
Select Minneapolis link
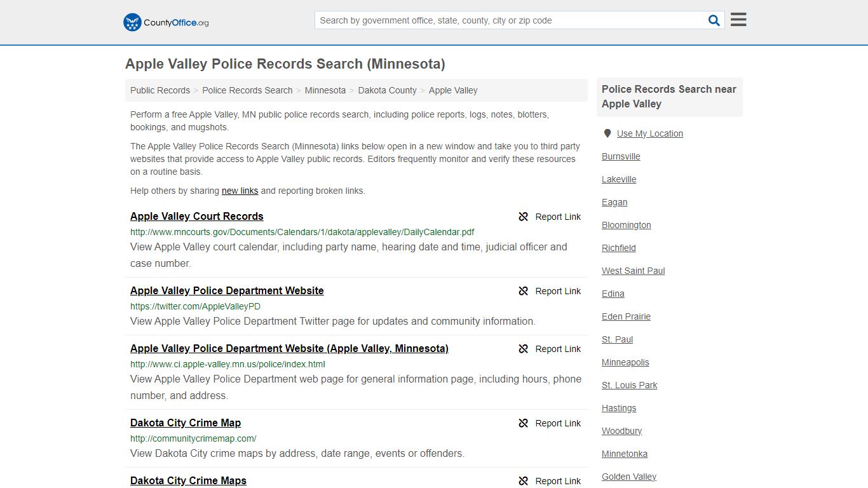[x=625, y=362]
